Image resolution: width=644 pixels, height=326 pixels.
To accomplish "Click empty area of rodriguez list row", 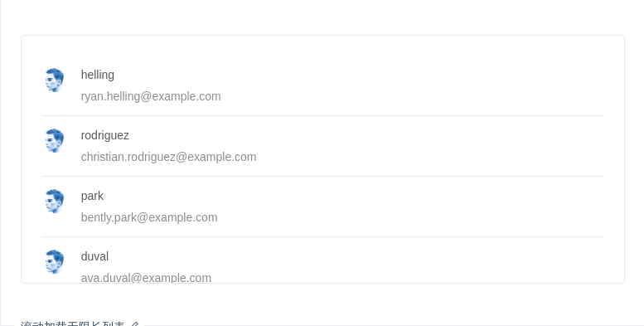I will click(x=411, y=146).
